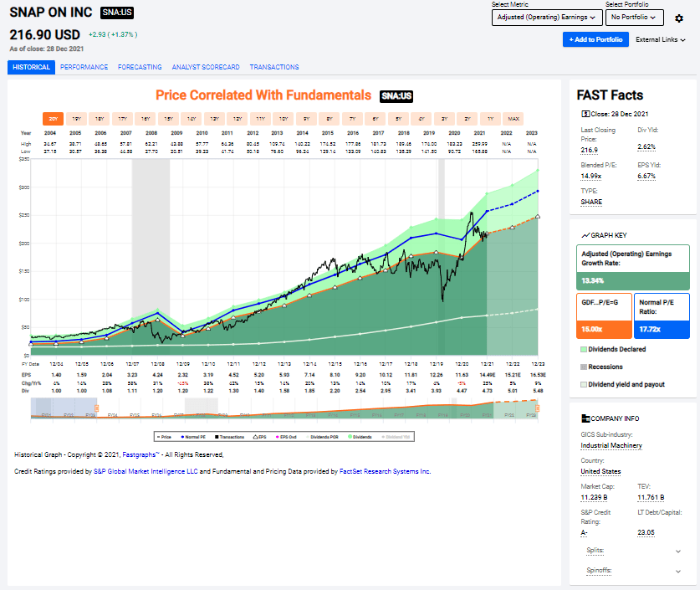Click the Blended P/E value 14.99x
700x590 pixels.
click(591, 176)
